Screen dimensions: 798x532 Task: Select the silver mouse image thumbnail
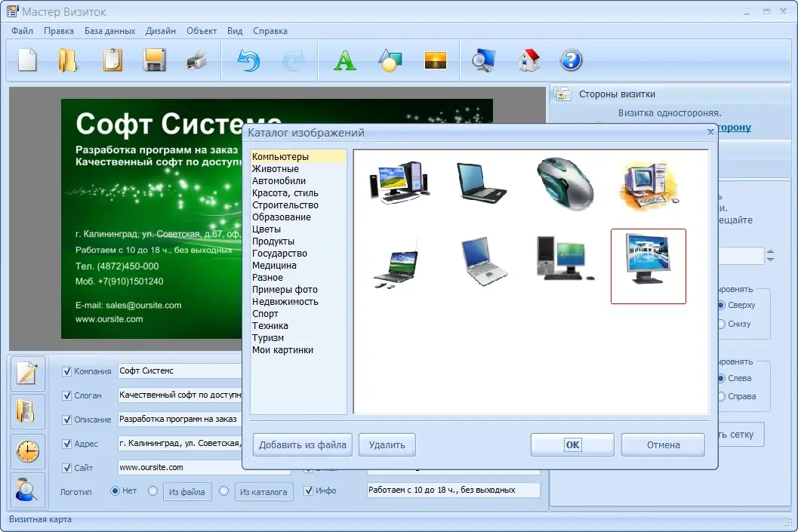tap(565, 183)
